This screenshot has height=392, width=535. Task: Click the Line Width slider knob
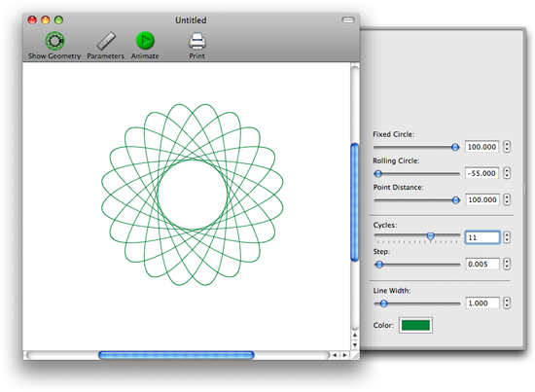(x=384, y=303)
